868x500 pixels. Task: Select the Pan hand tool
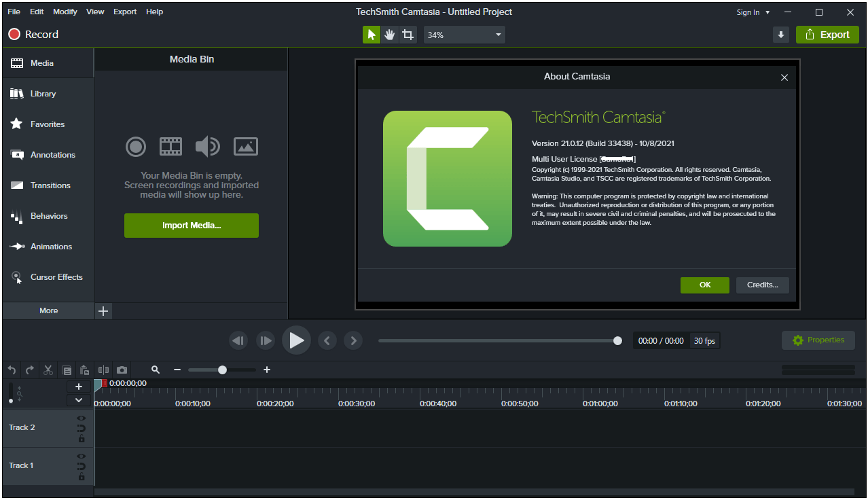[389, 35]
